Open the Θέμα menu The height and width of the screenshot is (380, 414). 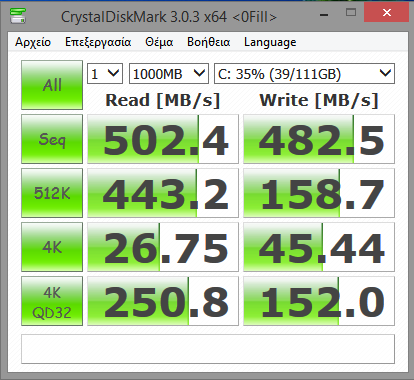coord(159,42)
